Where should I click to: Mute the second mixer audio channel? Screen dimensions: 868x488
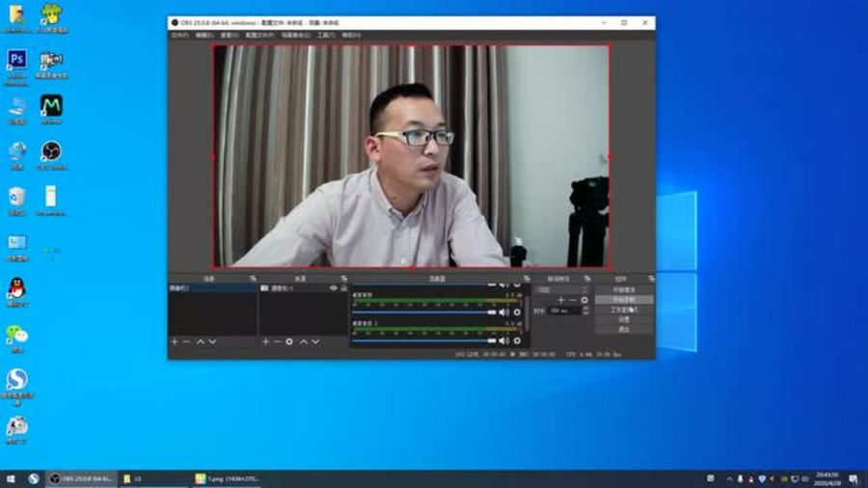pos(503,340)
